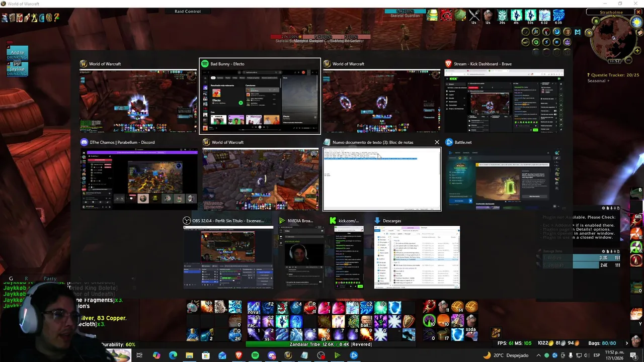
Task: Use the chest item showing count 17
Action: [x=443, y=334]
